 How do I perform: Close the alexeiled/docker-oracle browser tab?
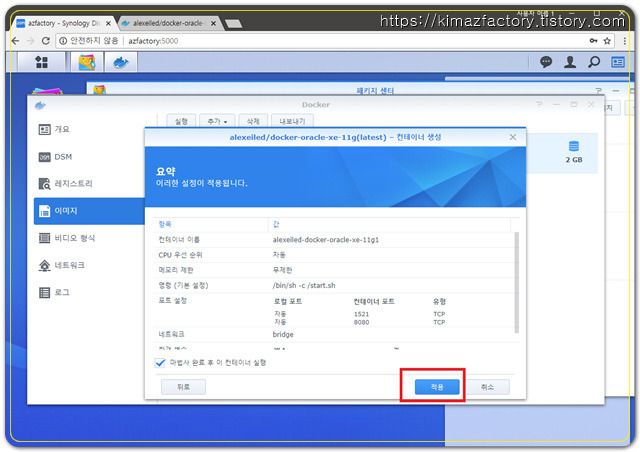(213, 24)
